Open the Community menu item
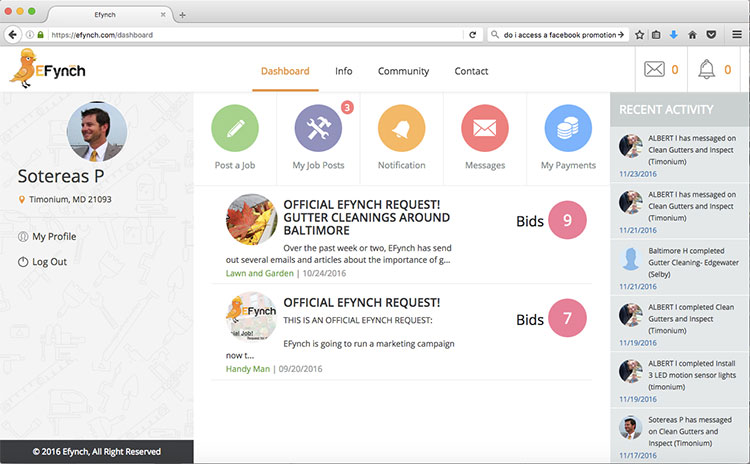Image resolution: width=750 pixels, height=464 pixels. (403, 71)
